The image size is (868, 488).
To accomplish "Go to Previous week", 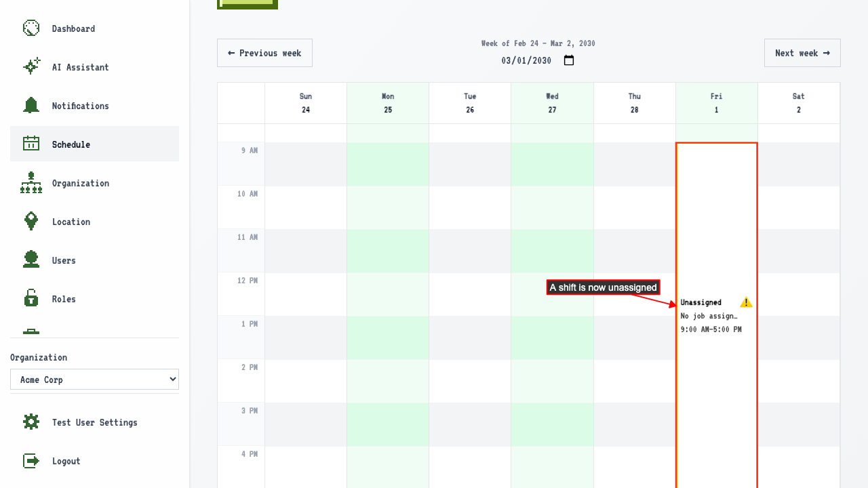I will coord(264,53).
